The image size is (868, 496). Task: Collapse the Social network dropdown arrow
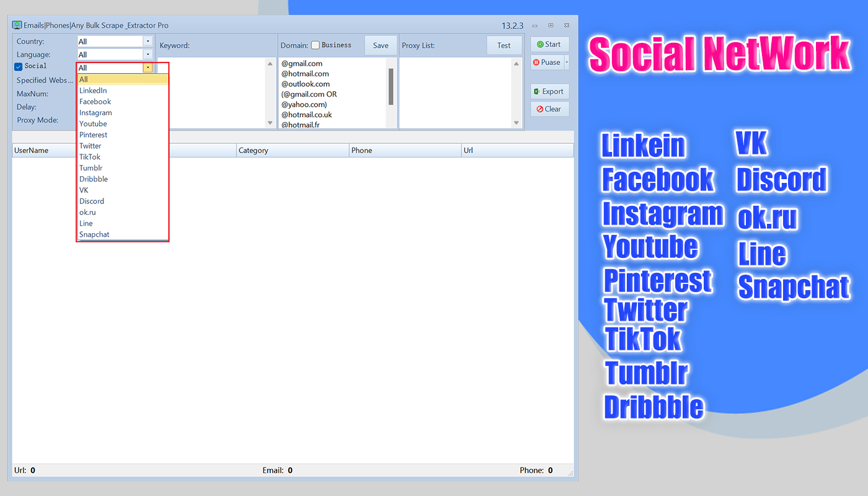(x=148, y=68)
